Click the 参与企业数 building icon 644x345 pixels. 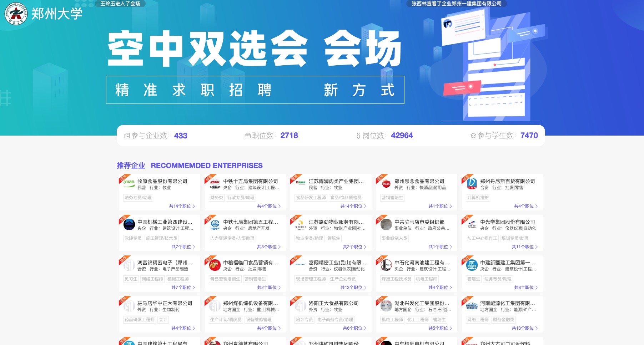coord(127,136)
